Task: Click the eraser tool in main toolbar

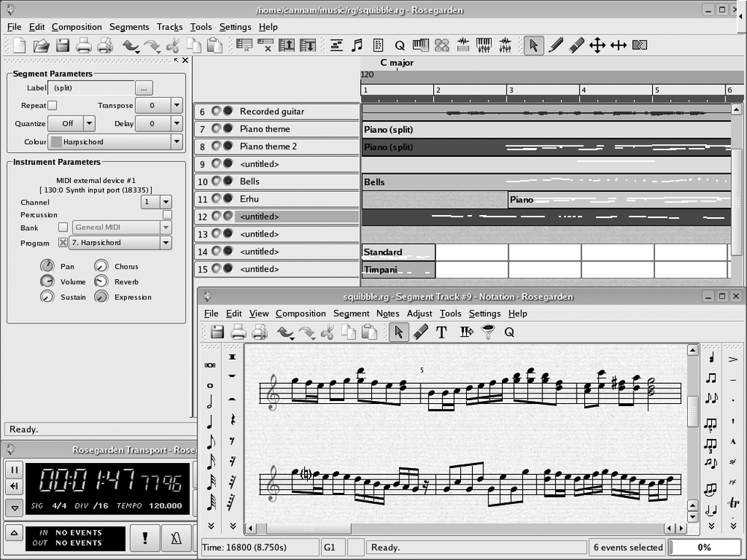Action: pos(576,46)
